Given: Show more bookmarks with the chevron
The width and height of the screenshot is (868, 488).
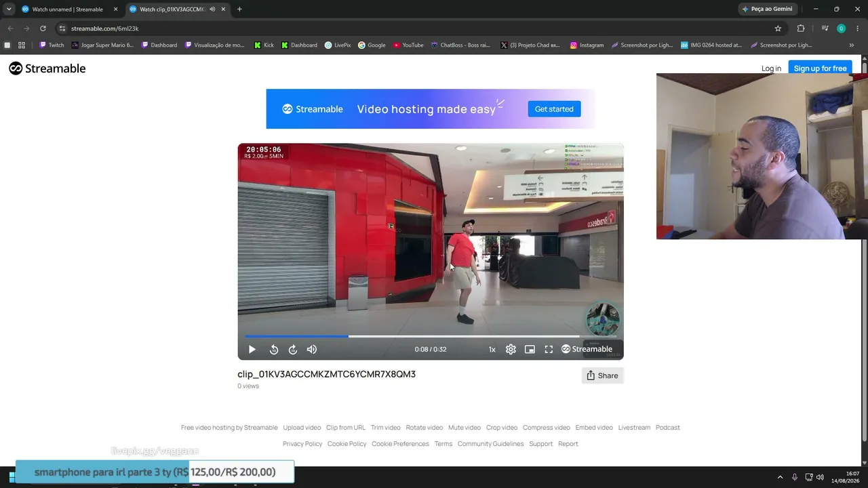Looking at the screenshot, I should tap(852, 45).
